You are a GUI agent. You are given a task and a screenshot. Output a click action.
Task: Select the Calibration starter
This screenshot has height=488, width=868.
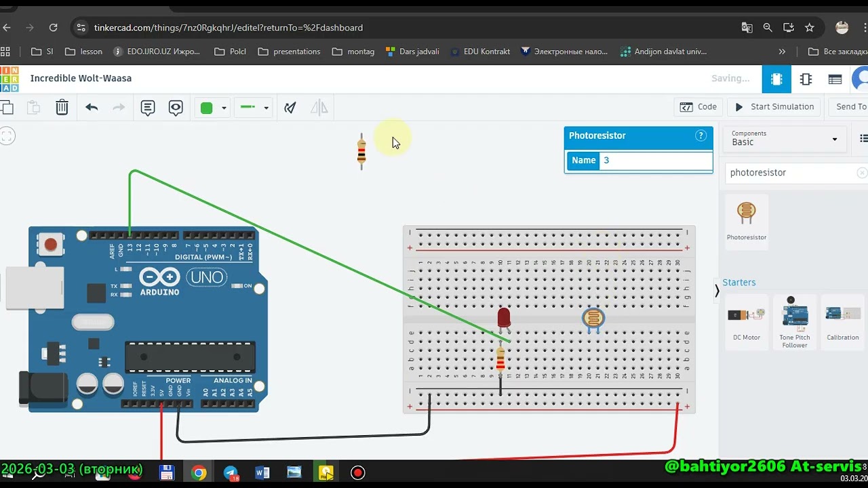click(843, 322)
